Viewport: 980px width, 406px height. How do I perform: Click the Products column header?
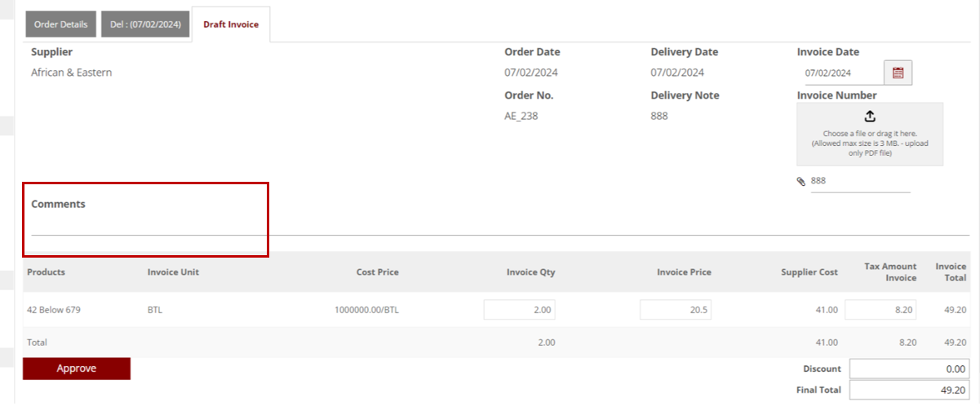tap(46, 272)
